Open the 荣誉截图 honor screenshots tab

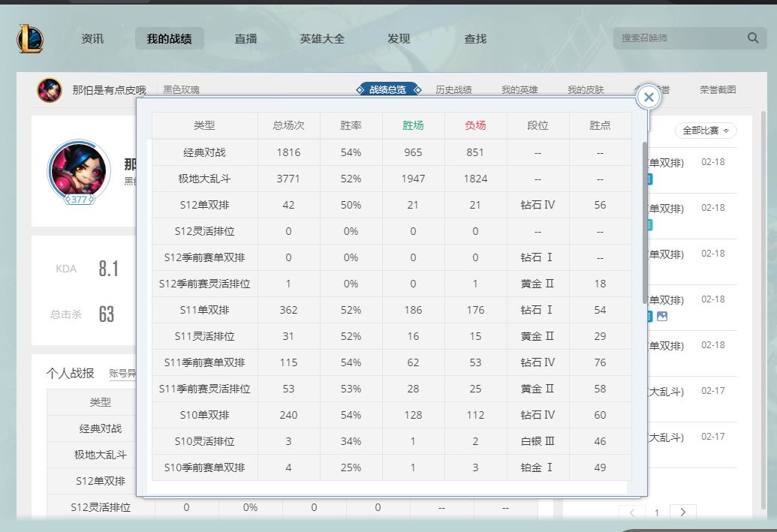tap(718, 90)
